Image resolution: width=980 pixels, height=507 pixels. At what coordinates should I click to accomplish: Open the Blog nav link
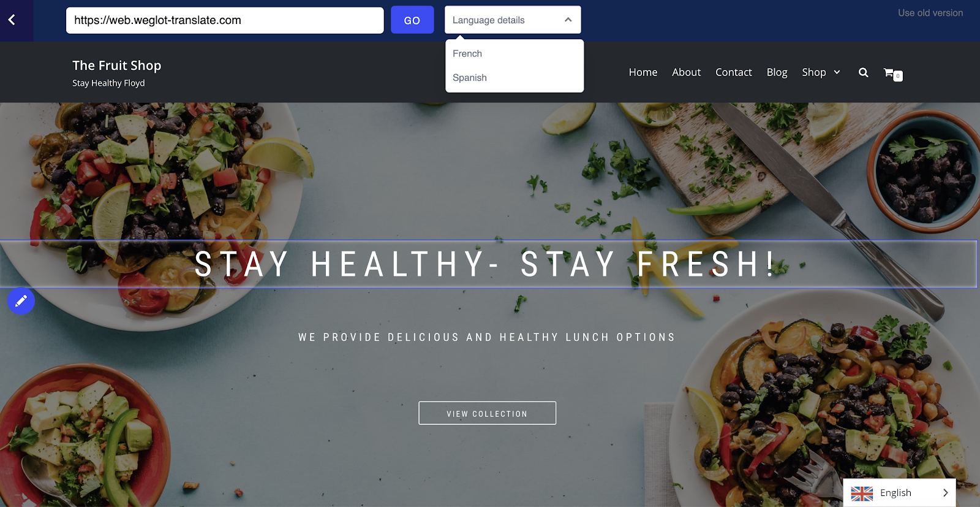(777, 72)
